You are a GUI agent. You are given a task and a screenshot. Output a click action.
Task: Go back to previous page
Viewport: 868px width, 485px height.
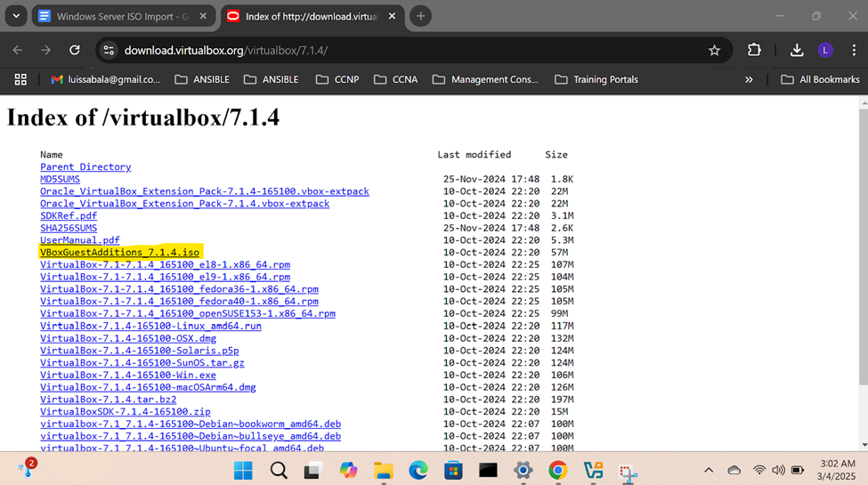pos(18,51)
